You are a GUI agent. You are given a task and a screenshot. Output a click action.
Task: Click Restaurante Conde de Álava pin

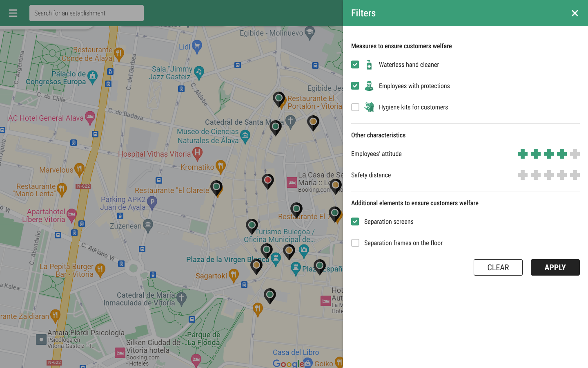[x=119, y=54]
